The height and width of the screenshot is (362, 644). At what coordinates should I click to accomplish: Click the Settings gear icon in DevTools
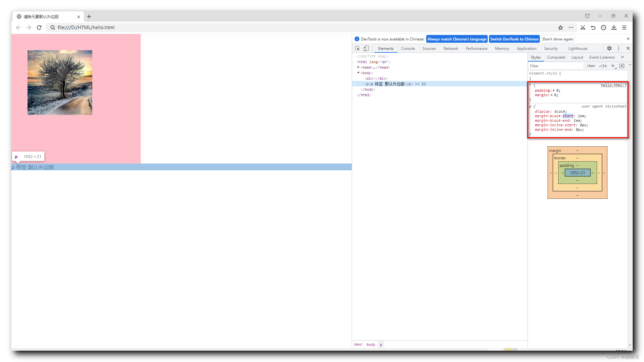pyautogui.click(x=609, y=48)
